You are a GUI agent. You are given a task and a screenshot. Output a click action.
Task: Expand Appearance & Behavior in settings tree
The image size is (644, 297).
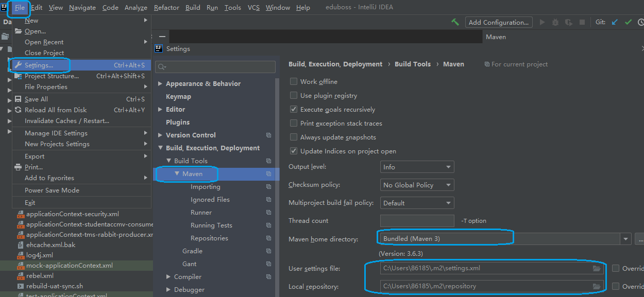click(160, 84)
